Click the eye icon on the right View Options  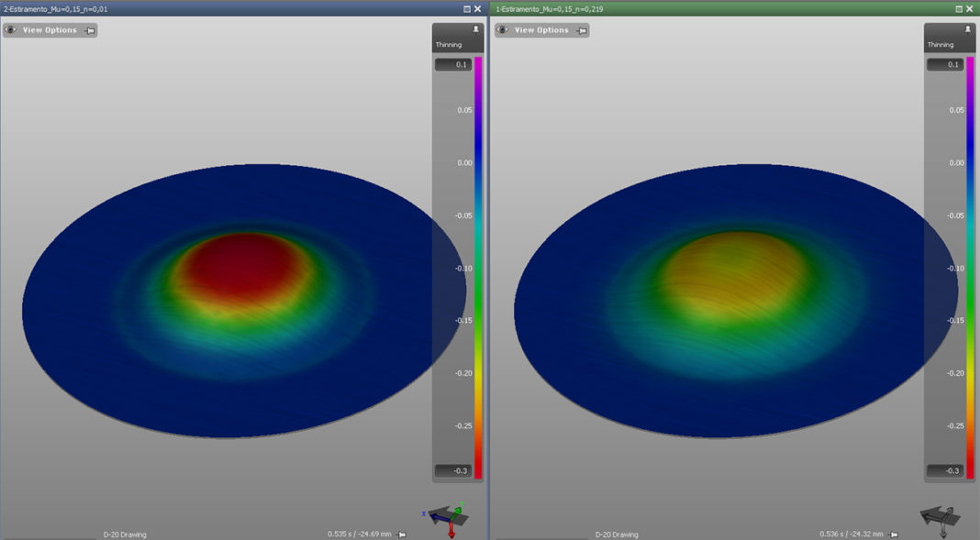pyautogui.click(x=502, y=29)
